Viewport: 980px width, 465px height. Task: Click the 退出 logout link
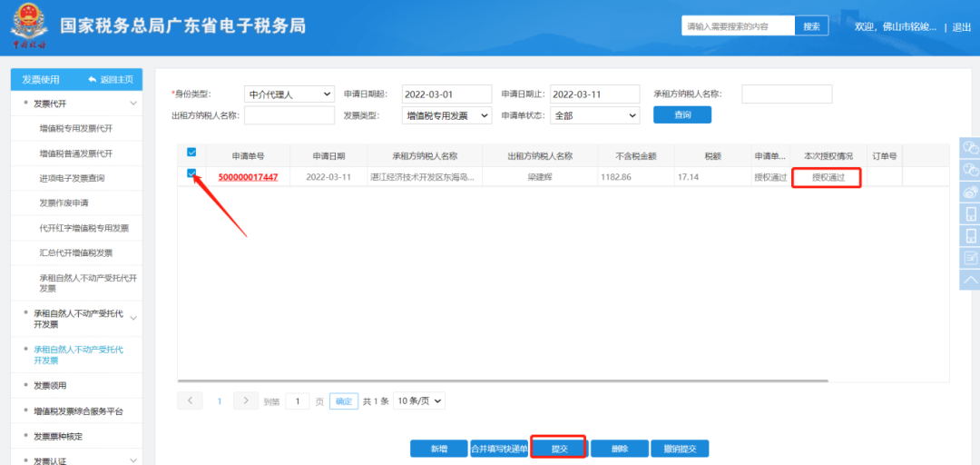pos(961,27)
